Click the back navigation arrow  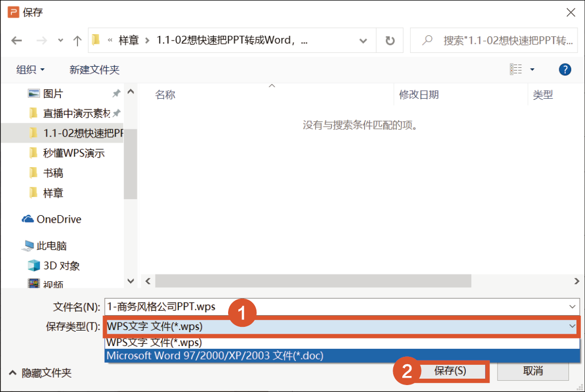(17, 41)
